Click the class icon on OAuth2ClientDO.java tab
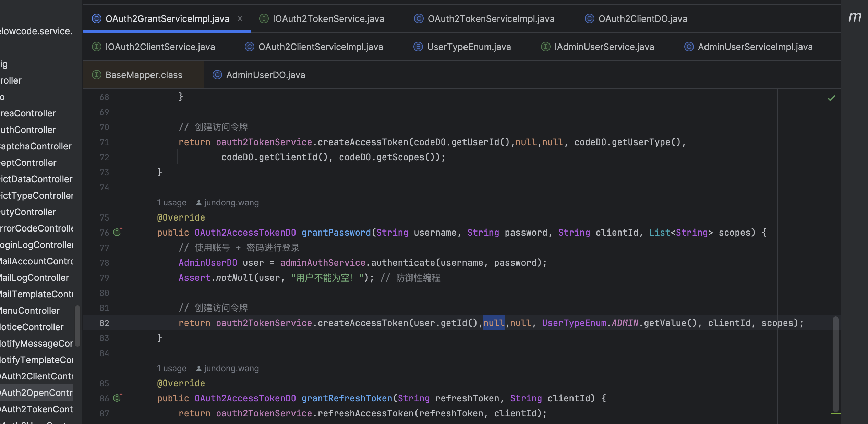Image resolution: width=868 pixels, height=424 pixels. pyautogui.click(x=589, y=19)
